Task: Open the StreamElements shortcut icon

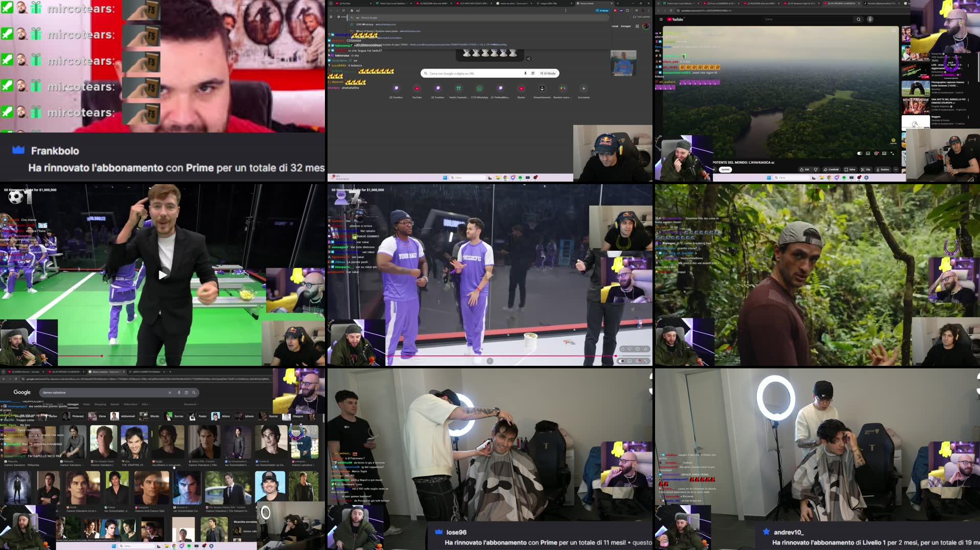Action: (541, 88)
